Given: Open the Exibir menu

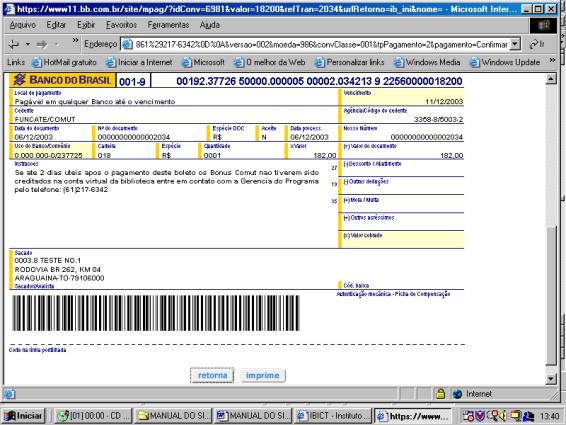Looking at the screenshot, I should coord(86,25).
